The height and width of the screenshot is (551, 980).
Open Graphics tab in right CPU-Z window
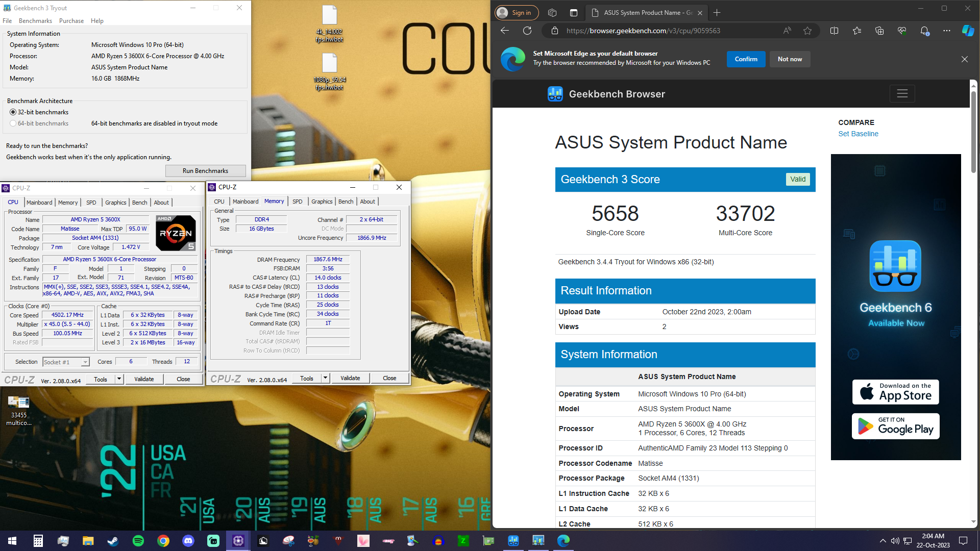point(322,202)
